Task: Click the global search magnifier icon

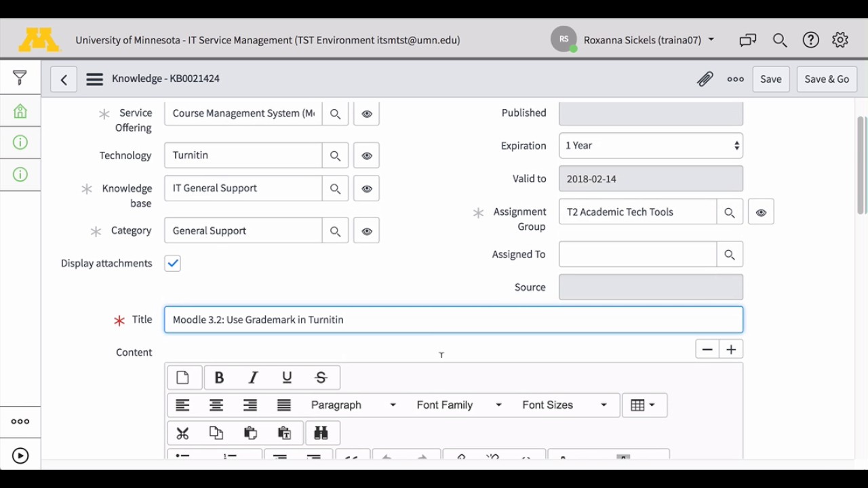Action: point(780,40)
